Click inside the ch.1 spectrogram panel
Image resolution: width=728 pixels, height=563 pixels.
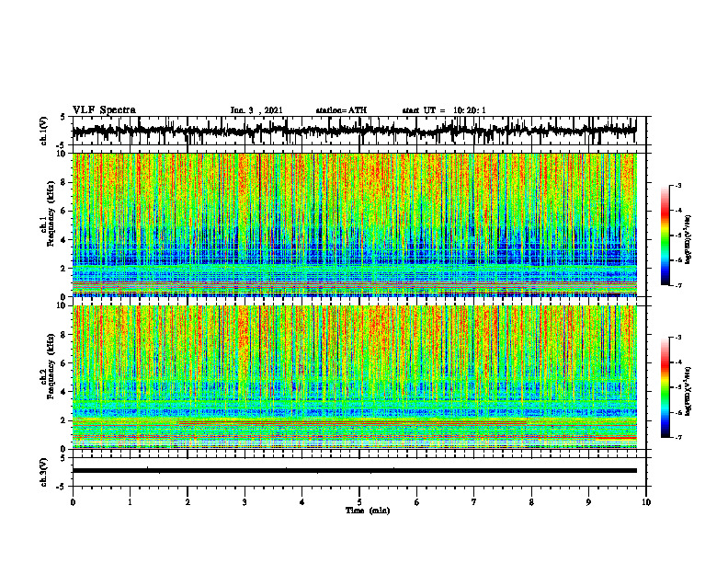354,224
